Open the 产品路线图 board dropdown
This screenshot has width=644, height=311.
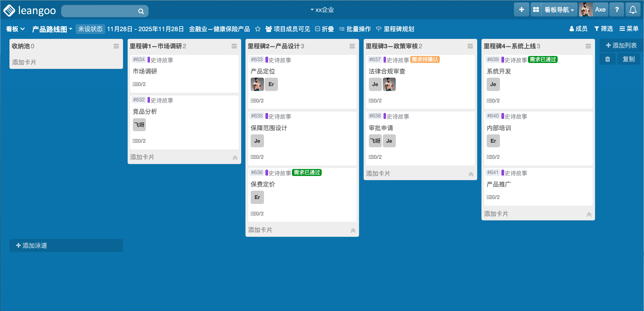(x=52, y=29)
